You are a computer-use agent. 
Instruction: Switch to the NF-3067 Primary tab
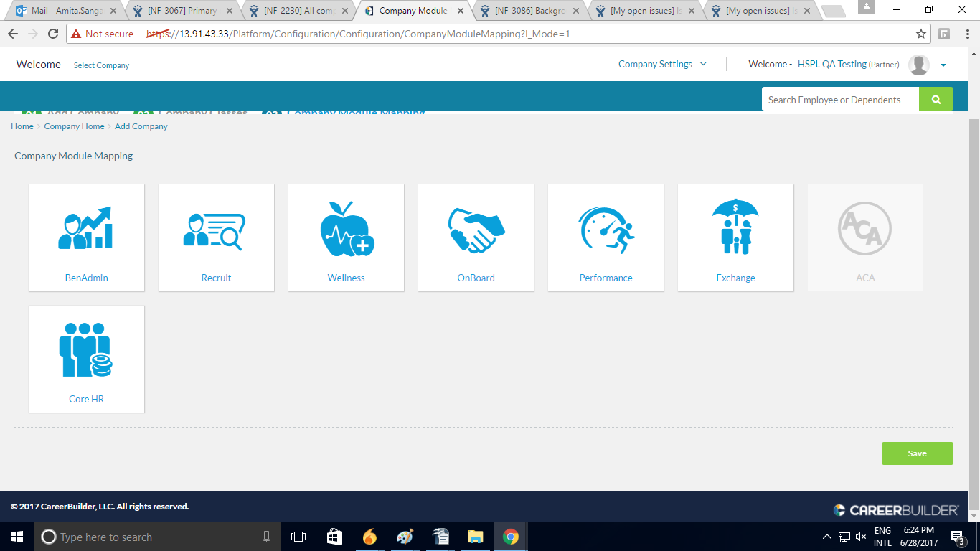click(x=181, y=11)
